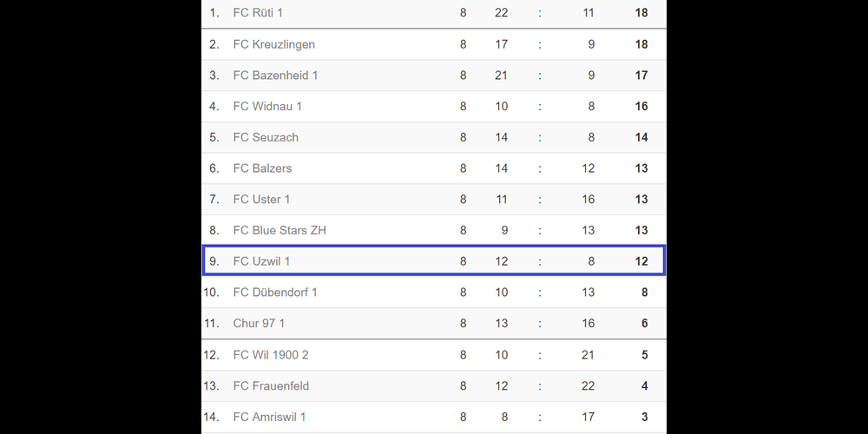Click FC Bazenheid 1's 21 goals scored
Viewport: 868px width, 434px height.
501,76
